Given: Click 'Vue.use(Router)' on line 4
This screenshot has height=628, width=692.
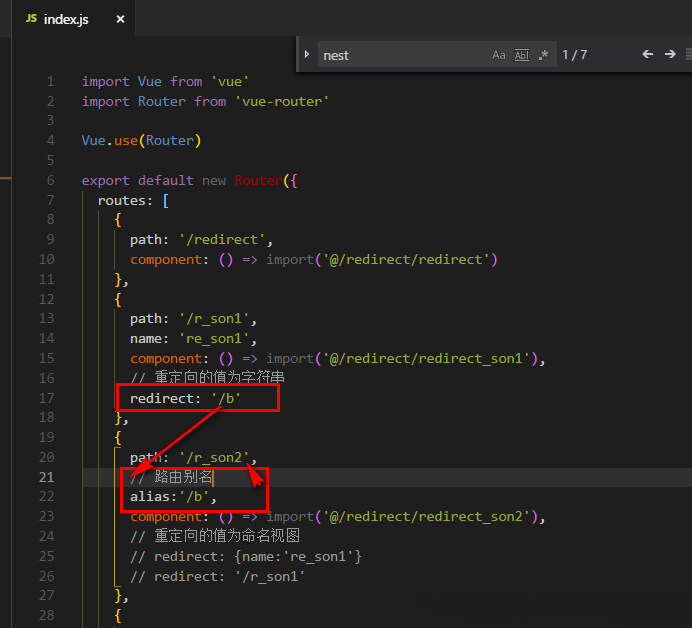Looking at the screenshot, I should (141, 141).
